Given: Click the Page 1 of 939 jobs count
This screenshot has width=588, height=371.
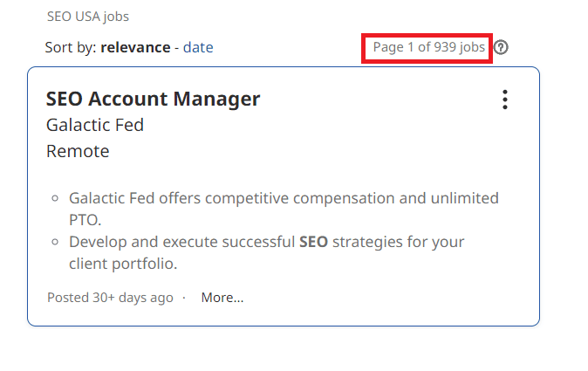Looking at the screenshot, I should 428,47.
